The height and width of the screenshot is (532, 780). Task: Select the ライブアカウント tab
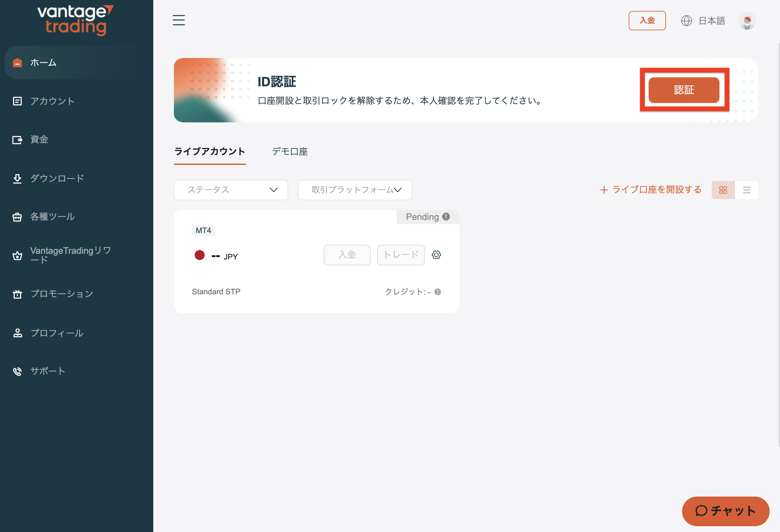[x=209, y=151]
